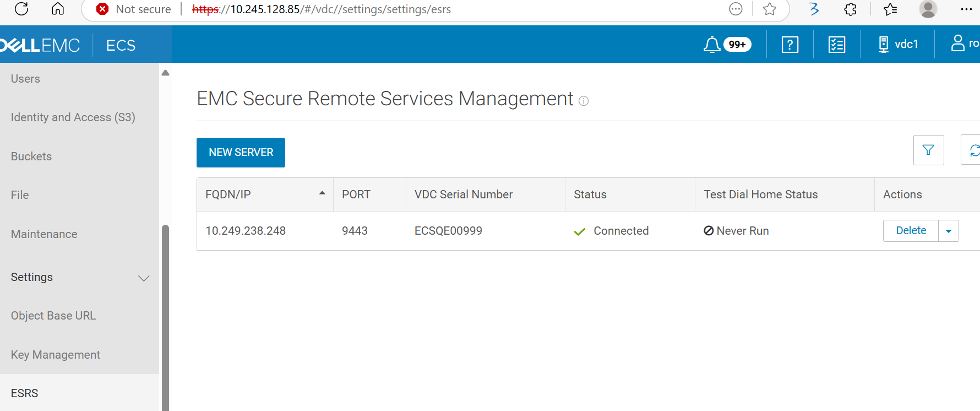Delete the 10.249.238.248 server entry
Screen dimensions: 980x411
point(911,231)
